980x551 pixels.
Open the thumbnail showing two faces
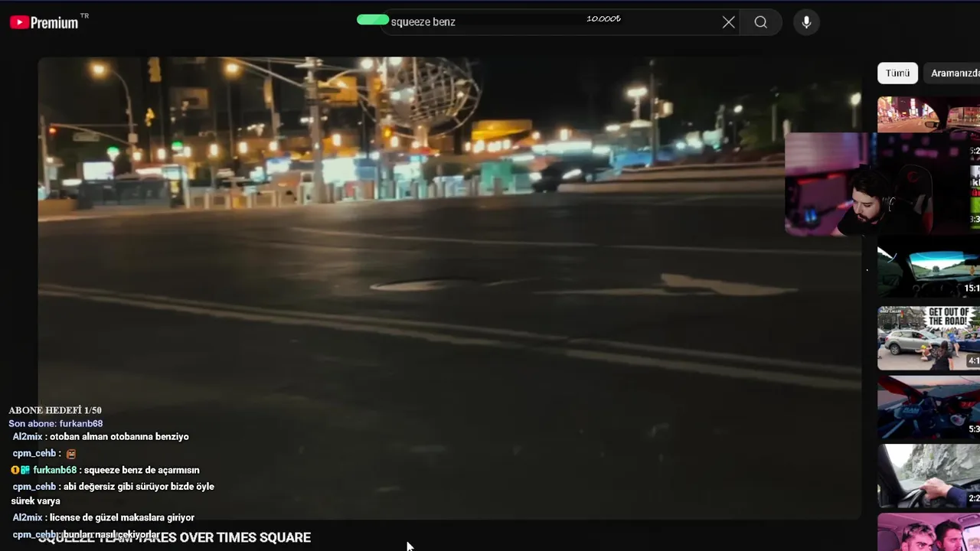929,532
